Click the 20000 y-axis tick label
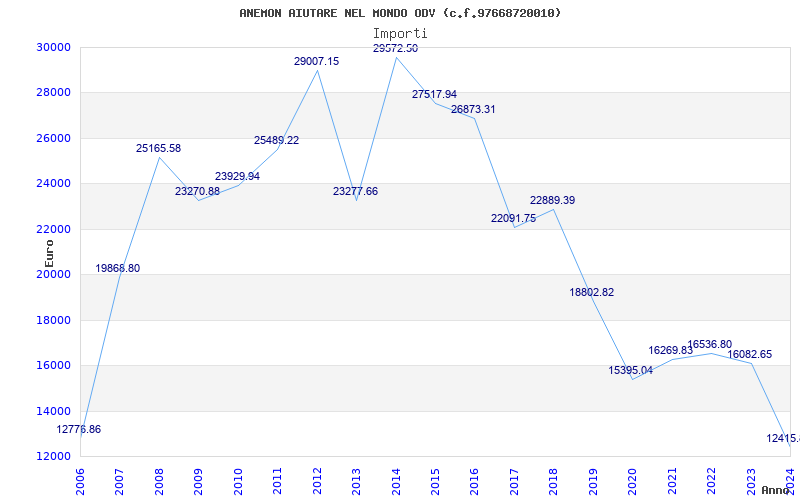The image size is (800, 500). point(53,274)
